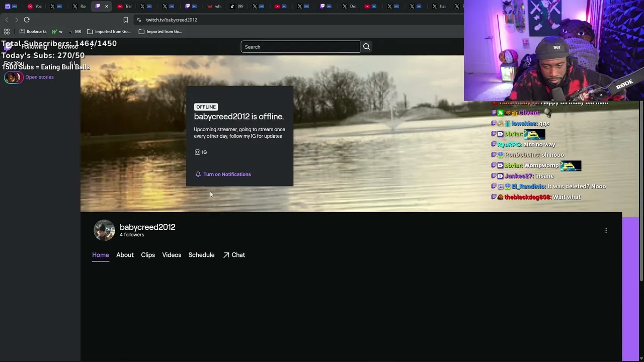Open the Home channel tab
Screen dimensions: 644x362
coord(101,255)
